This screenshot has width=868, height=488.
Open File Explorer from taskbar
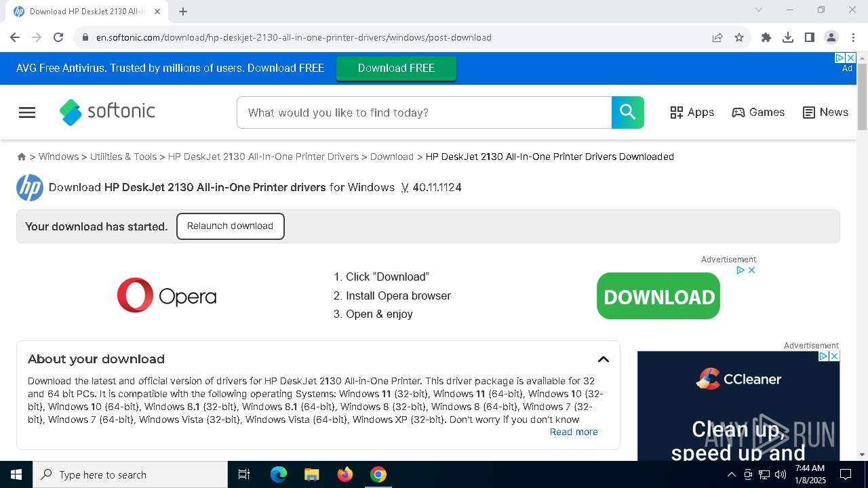point(311,474)
